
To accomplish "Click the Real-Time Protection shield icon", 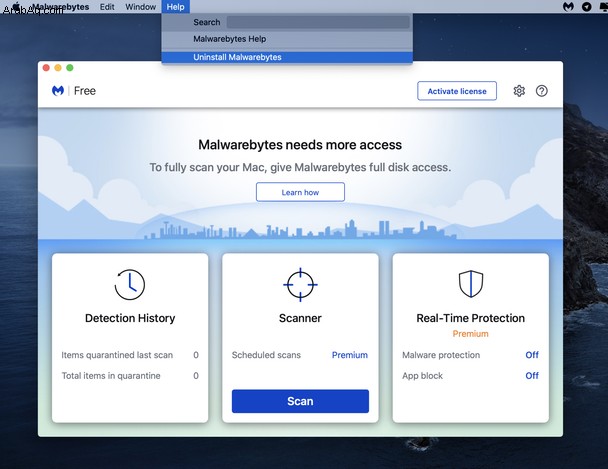I will (471, 284).
